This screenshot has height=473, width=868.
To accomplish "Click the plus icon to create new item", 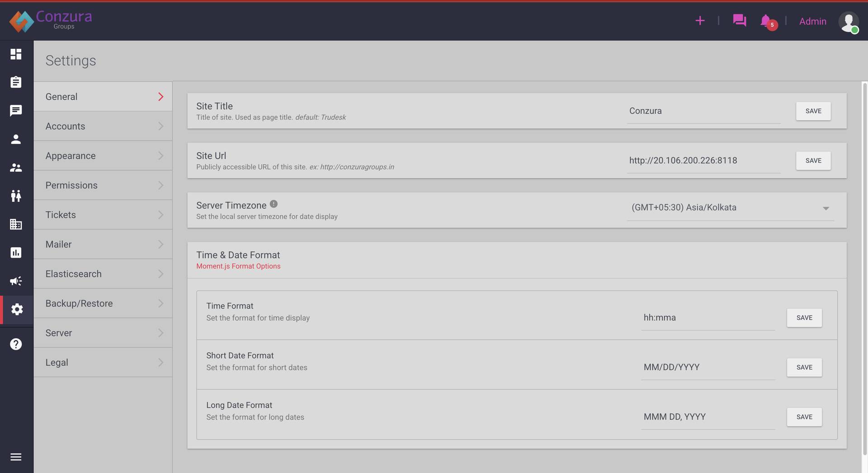I will click(x=700, y=21).
